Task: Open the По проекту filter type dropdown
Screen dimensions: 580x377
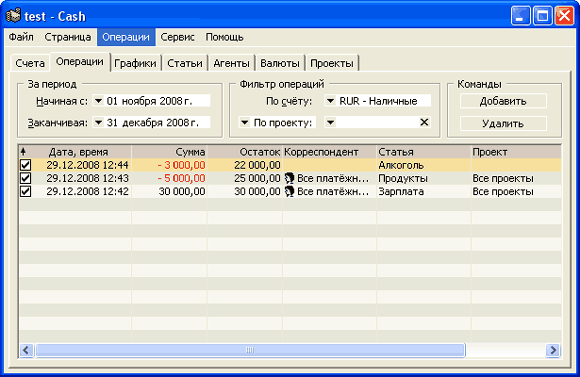Action: pyautogui.click(x=245, y=122)
